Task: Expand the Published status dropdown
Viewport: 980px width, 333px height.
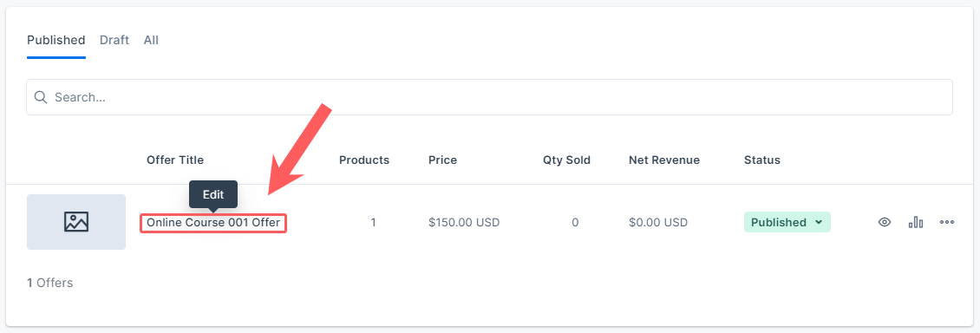Action: click(787, 222)
